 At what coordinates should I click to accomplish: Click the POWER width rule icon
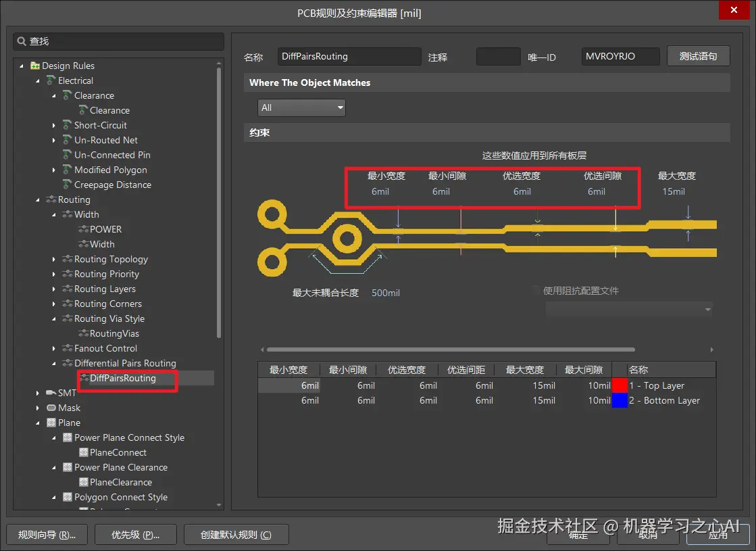pos(83,229)
